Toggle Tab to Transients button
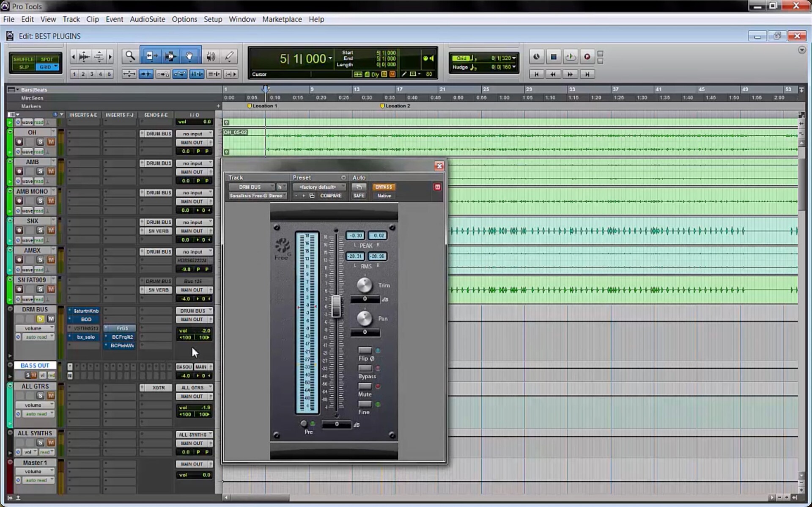The height and width of the screenshot is (507, 812). tap(146, 74)
